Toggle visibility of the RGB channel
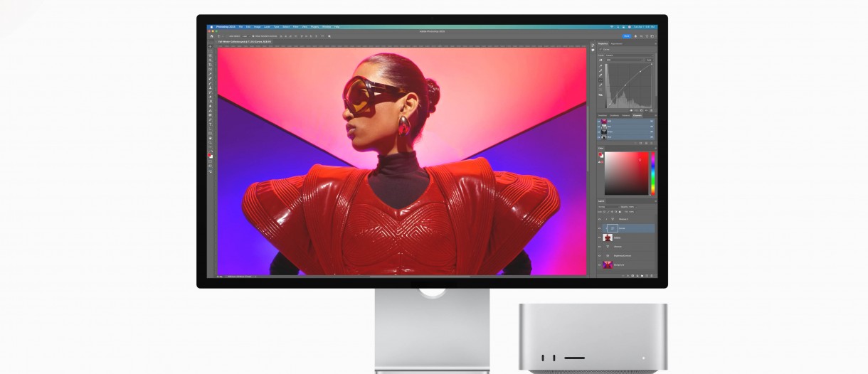Image resolution: width=868 pixels, height=374 pixels. 599,122
